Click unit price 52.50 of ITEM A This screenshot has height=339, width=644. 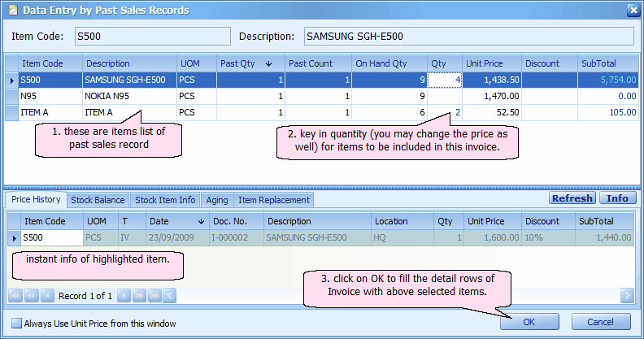click(x=492, y=112)
